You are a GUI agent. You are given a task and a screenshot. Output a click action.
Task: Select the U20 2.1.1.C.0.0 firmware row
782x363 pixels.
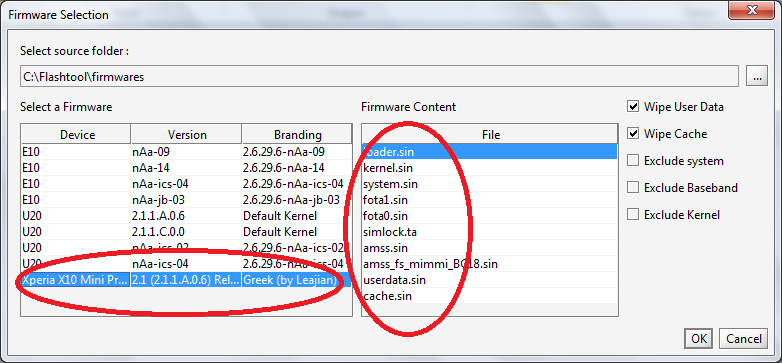186,231
